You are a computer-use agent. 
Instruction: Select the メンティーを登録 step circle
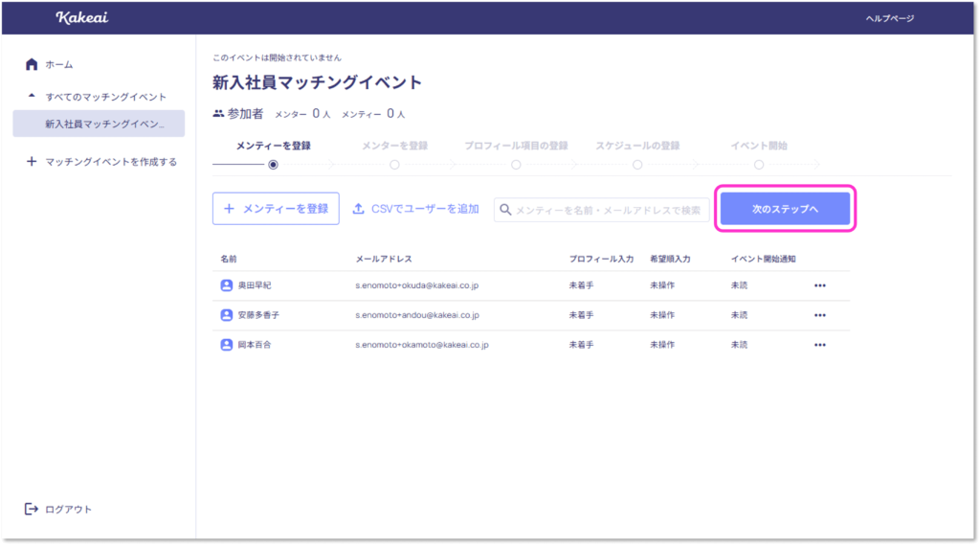[274, 165]
